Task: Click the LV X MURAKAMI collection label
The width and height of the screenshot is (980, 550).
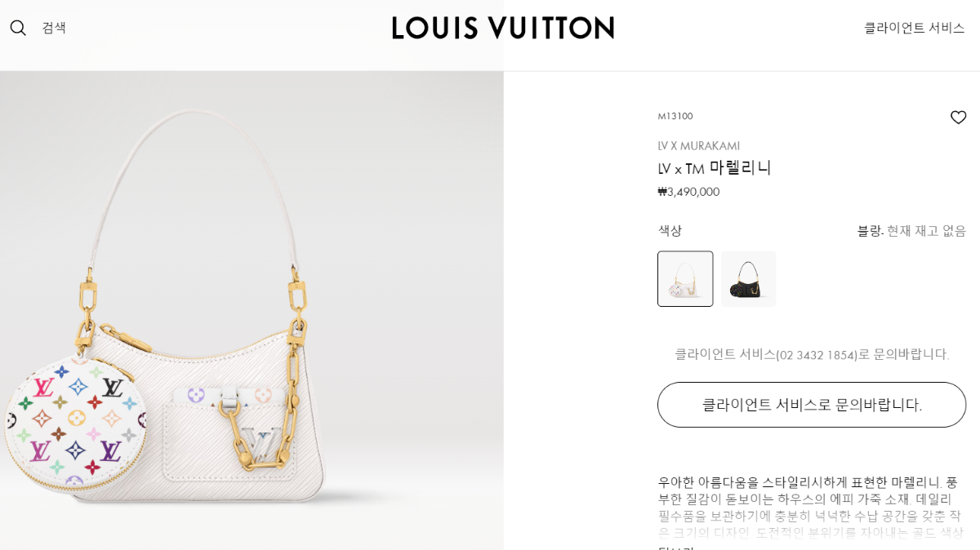Action: coord(699,146)
